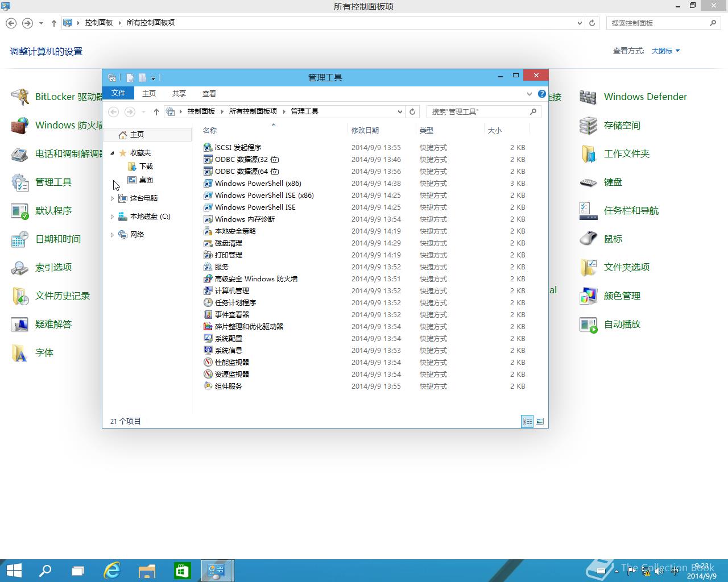This screenshot has height=582, width=728.
Task: Expand the 本地磁盘 (C:) tree node
Action: tap(112, 216)
